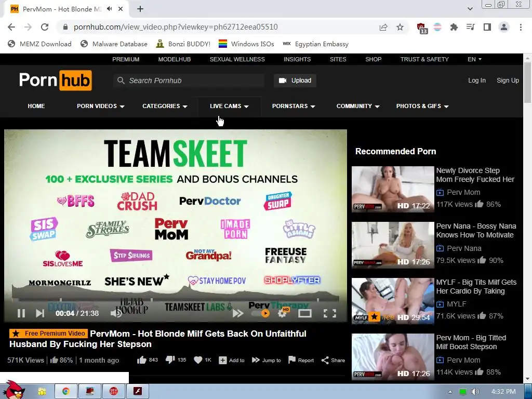
Task: Open the Egyptian Embassy bookmark
Action: (315, 44)
